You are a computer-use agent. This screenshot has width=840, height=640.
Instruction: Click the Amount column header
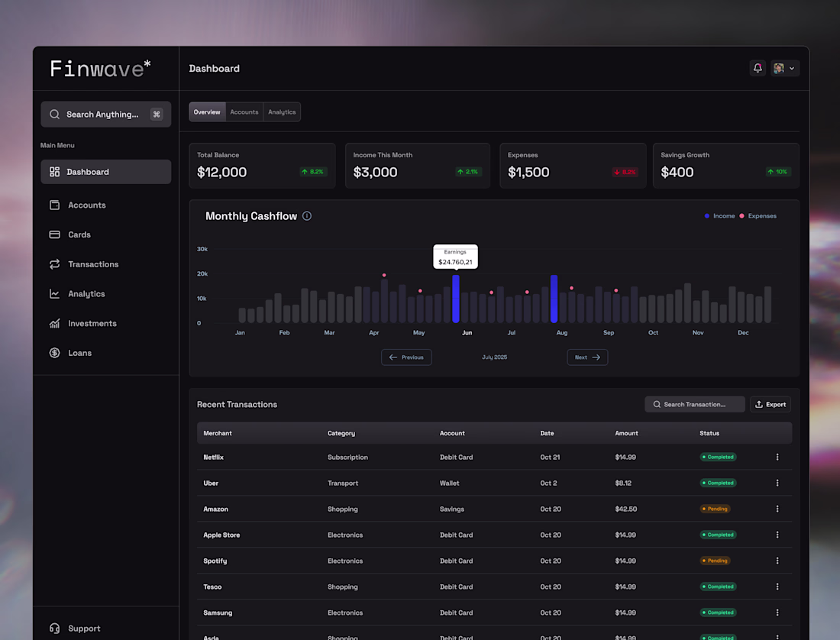tap(626, 433)
